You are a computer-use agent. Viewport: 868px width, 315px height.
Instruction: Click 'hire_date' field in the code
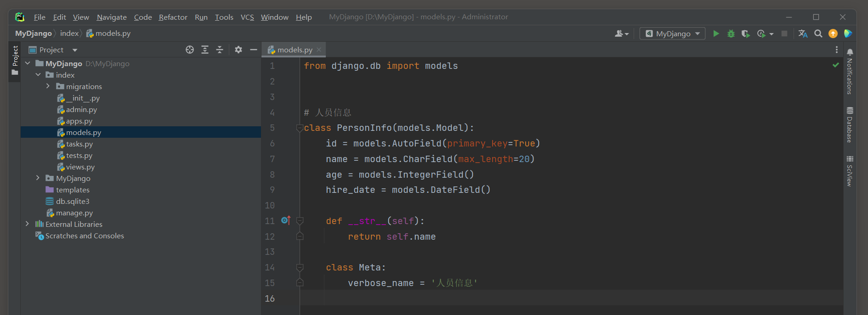pos(350,190)
